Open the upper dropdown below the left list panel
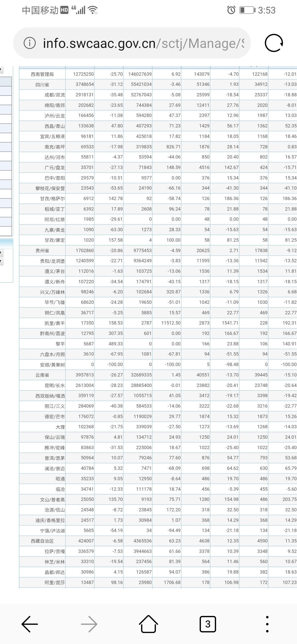The width and height of the screenshot is (297, 644). [1, 253]
